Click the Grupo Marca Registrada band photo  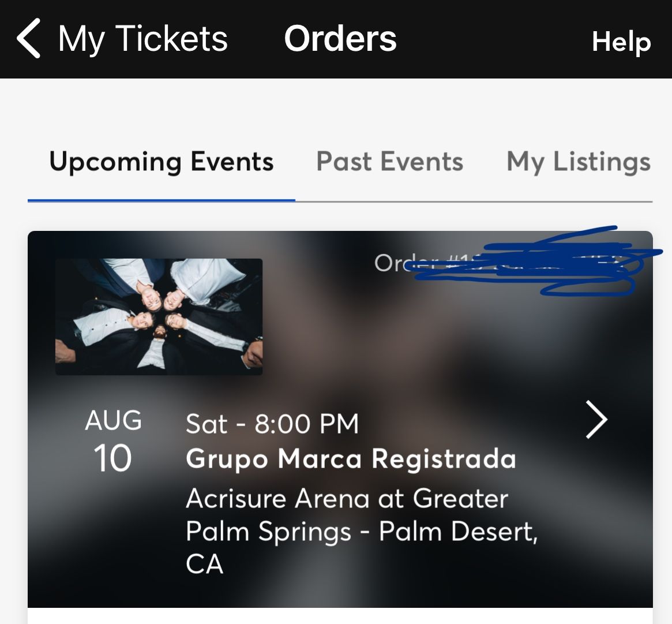pos(159,316)
